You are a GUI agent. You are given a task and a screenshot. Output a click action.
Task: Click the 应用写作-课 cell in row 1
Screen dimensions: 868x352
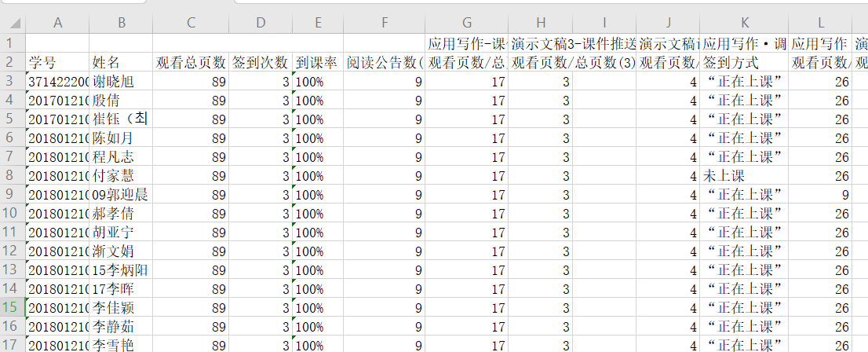click(x=466, y=42)
